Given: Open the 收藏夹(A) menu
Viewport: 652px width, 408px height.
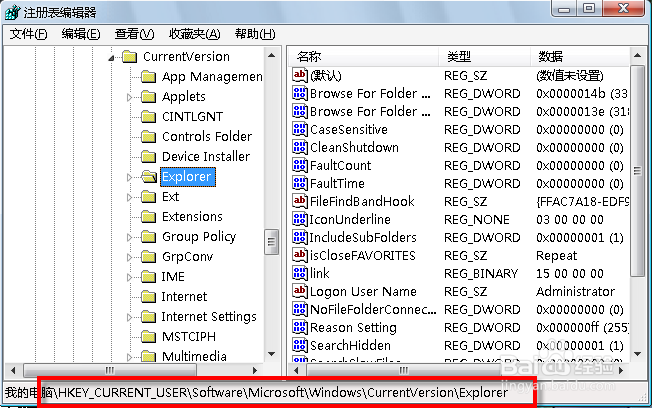Looking at the screenshot, I should tap(195, 34).
